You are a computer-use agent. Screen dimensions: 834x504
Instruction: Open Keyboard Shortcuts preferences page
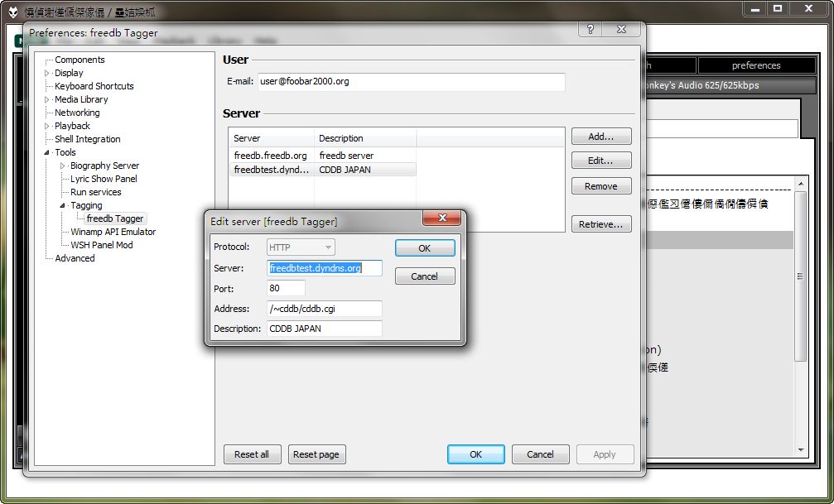(94, 86)
